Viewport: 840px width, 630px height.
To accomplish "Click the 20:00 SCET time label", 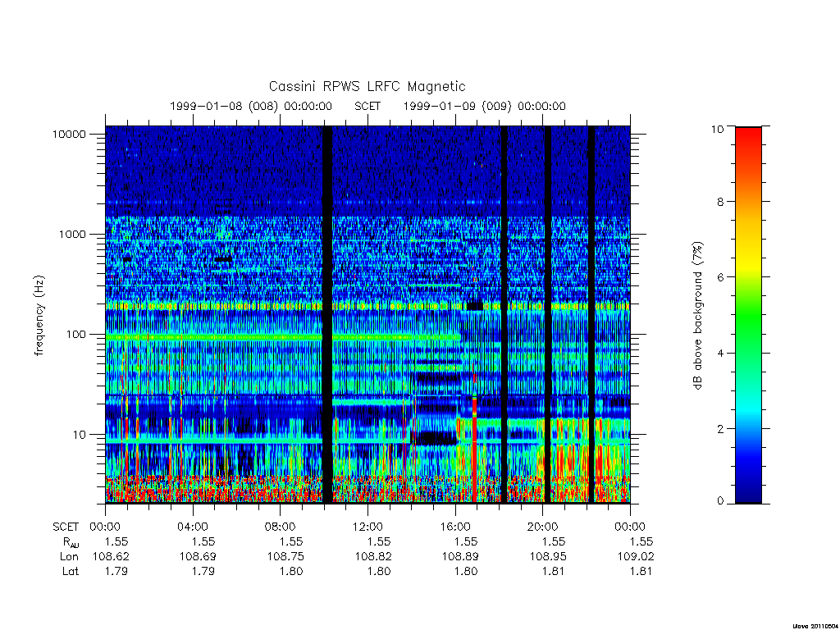I will 543,527.
